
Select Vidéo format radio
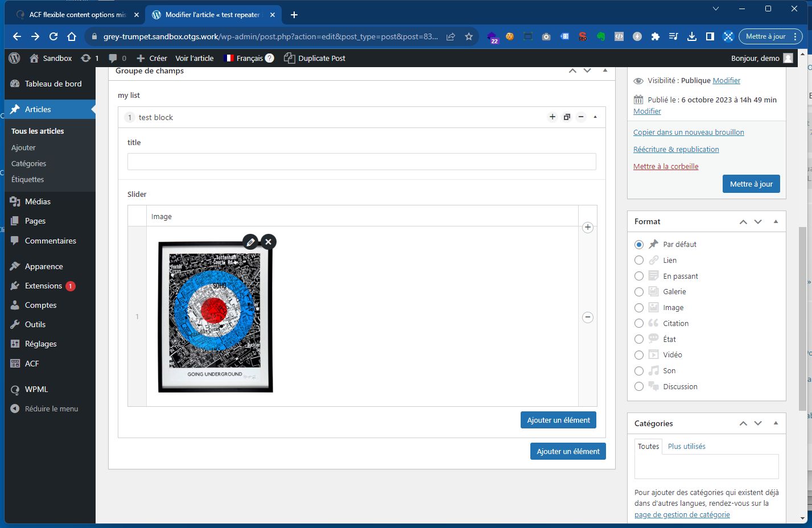639,355
